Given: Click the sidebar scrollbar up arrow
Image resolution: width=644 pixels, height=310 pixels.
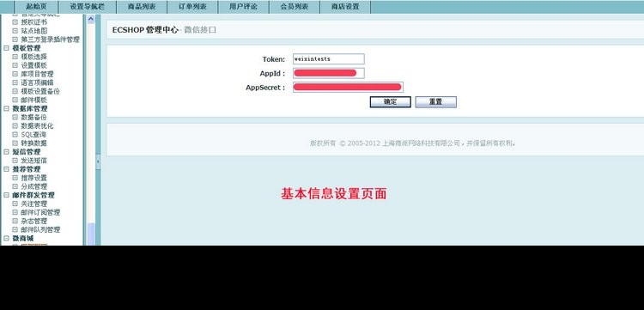Looking at the screenshot, I should coord(91,19).
